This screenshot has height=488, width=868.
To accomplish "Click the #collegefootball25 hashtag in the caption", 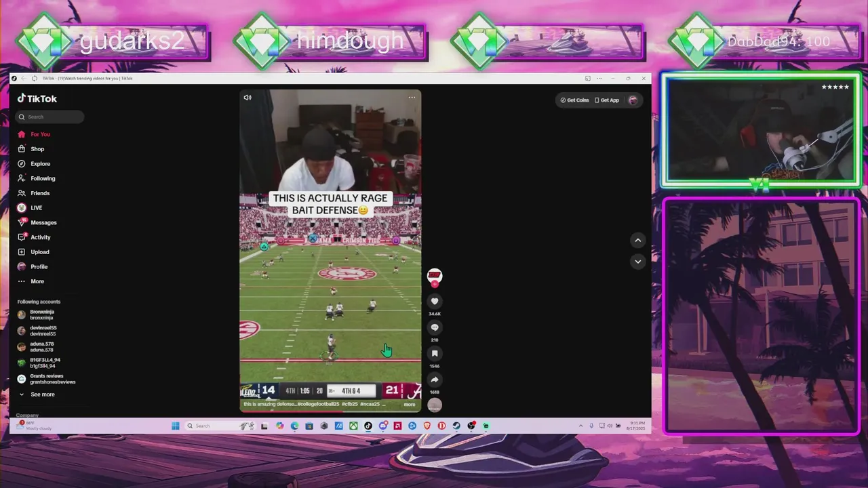I will 318,405.
